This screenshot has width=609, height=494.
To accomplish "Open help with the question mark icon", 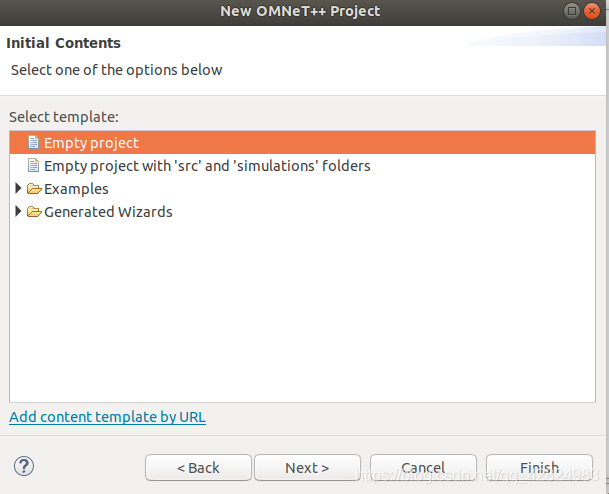I will click(x=24, y=466).
